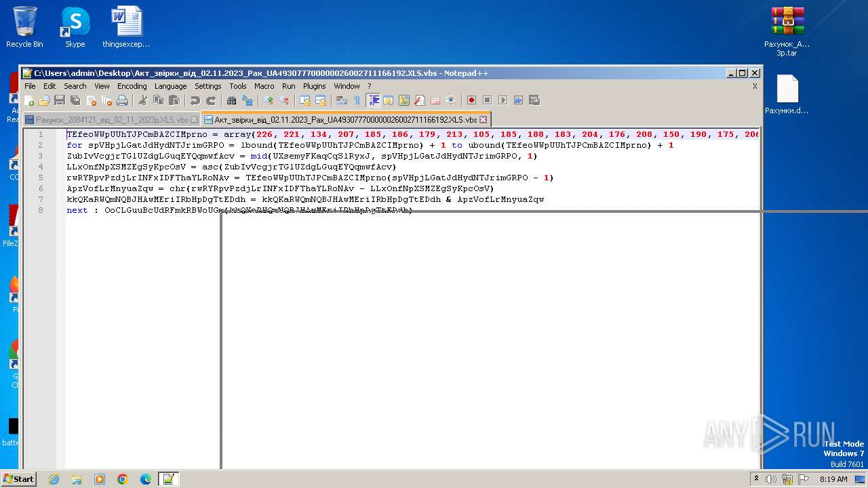The height and width of the screenshot is (488, 868).
Task: Open the Plugins menu
Action: coord(315,86)
